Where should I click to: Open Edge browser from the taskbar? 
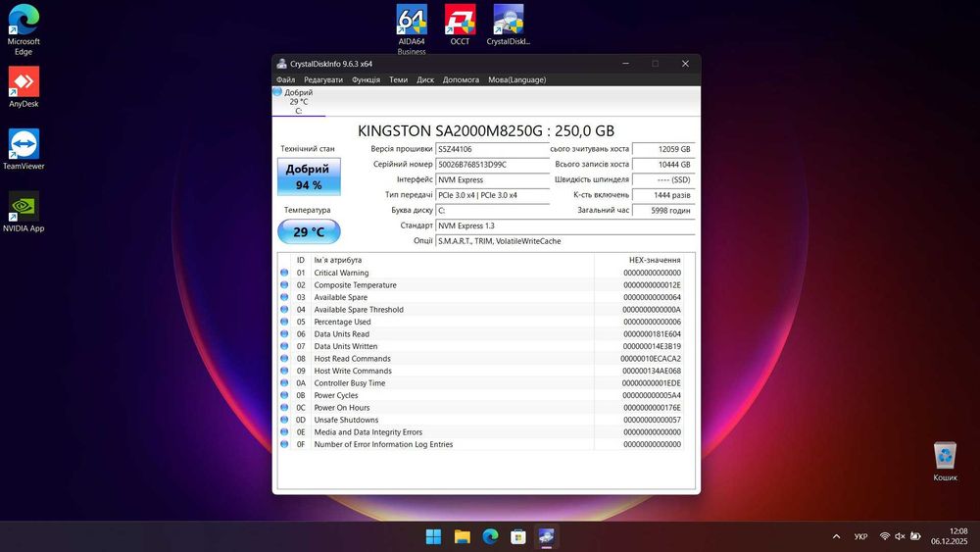click(490, 536)
